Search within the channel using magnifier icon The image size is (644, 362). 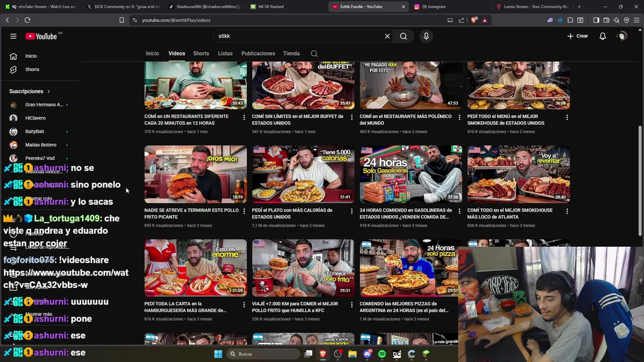pyautogui.click(x=314, y=53)
